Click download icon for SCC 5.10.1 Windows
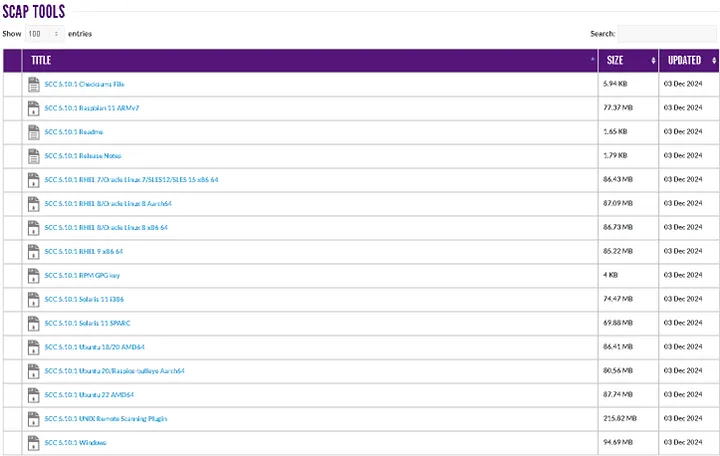The width and height of the screenshot is (720, 456). point(34,443)
